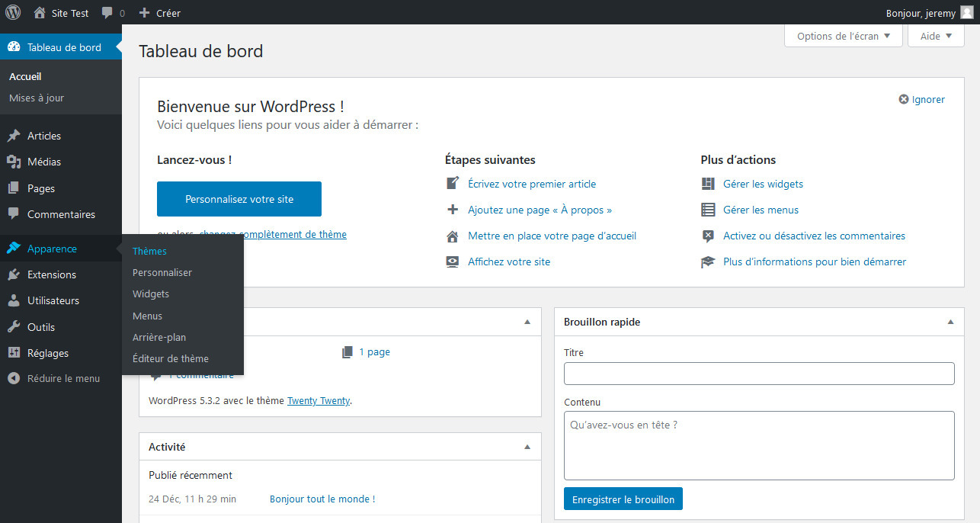This screenshot has height=523, width=980.
Task: Collapse the Activité panel
Action: [527, 447]
